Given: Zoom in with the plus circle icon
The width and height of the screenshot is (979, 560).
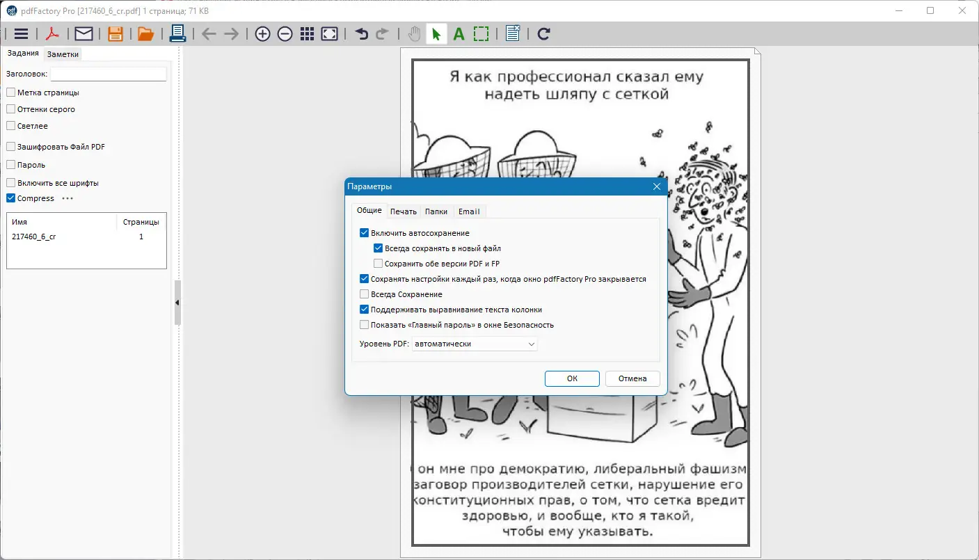Looking at the screenshot, I should pyautogui.click(x=262, y=34).
